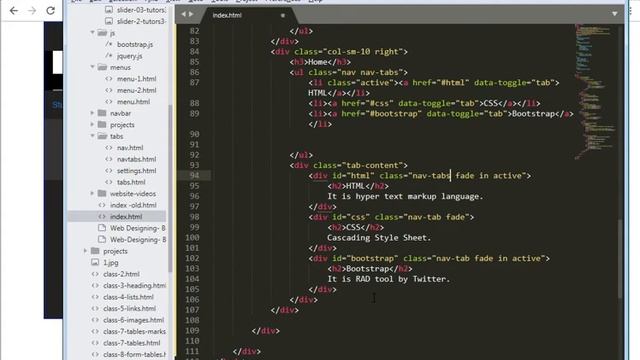
Task: Click the minimap code overview
Action: tap(595, 92)
